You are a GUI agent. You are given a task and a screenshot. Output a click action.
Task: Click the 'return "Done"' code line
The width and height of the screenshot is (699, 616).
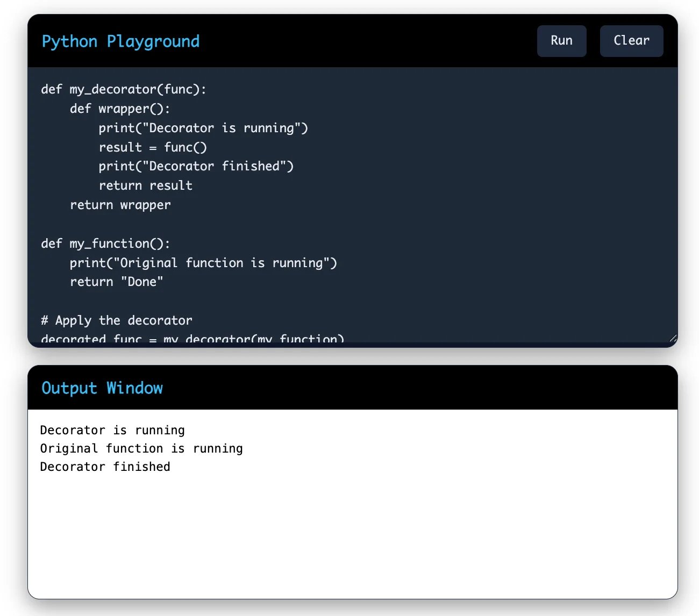117,282
